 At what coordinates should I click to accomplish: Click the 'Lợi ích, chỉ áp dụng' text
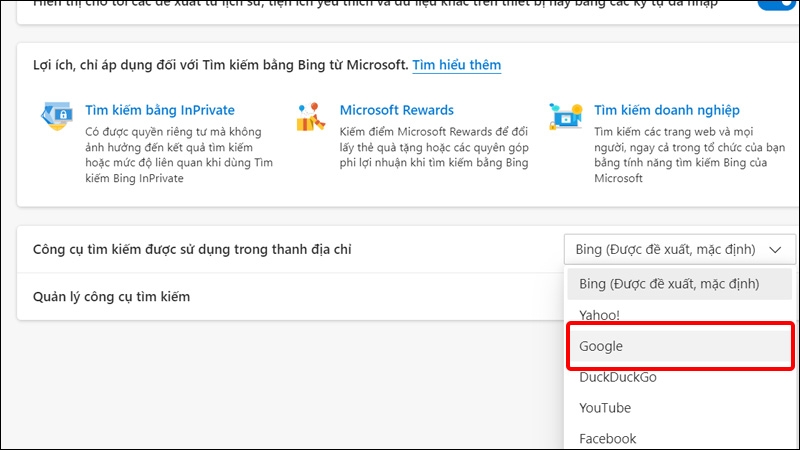click(220, 65)
